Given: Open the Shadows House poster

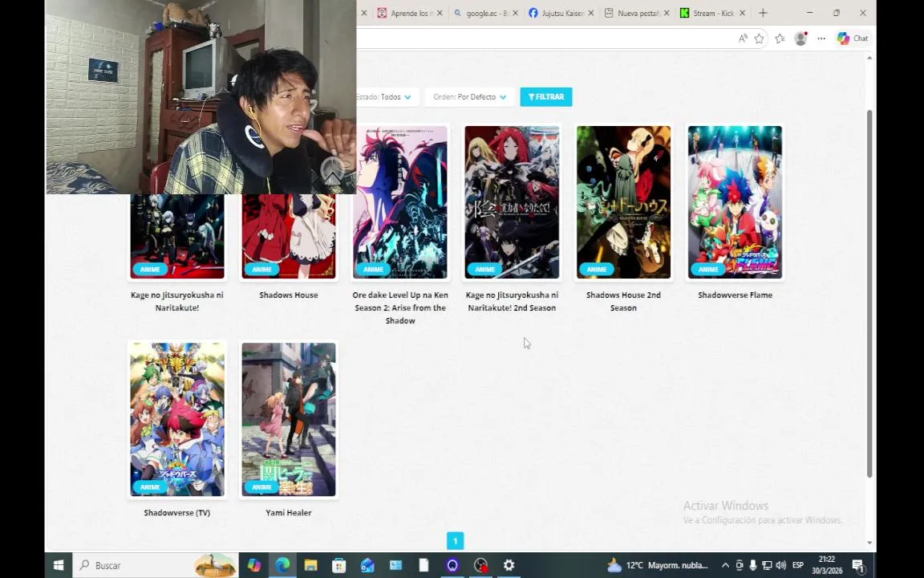Looking at the screenshot, I should point(289,236).
